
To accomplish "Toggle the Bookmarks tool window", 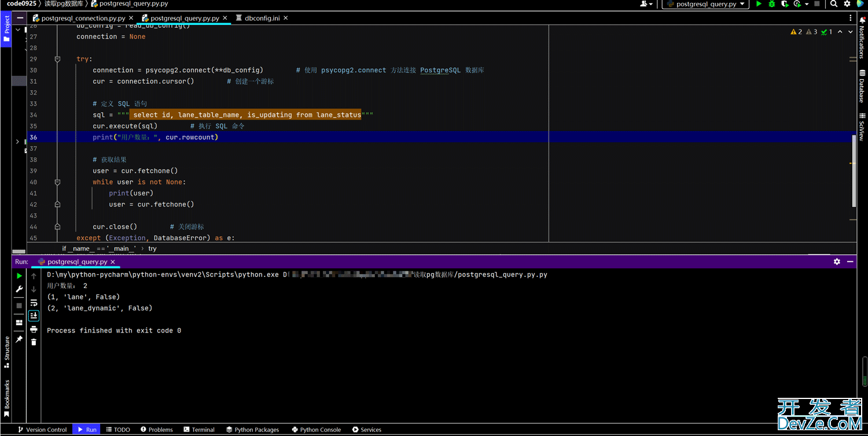I will coord(6,399).
